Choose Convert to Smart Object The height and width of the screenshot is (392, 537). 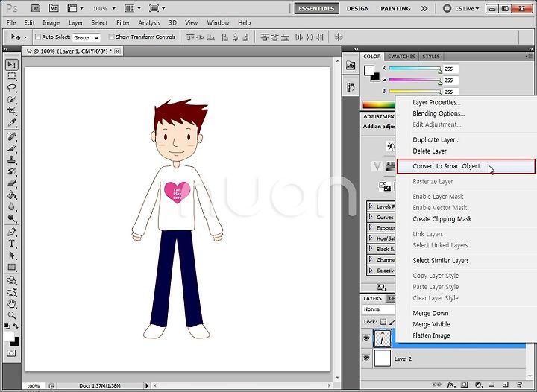[x=465, y=166]
